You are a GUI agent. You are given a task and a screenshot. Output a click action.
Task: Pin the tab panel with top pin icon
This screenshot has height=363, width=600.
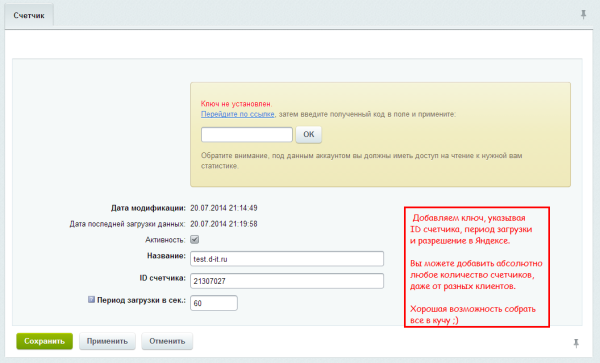[x=583, y=15]
